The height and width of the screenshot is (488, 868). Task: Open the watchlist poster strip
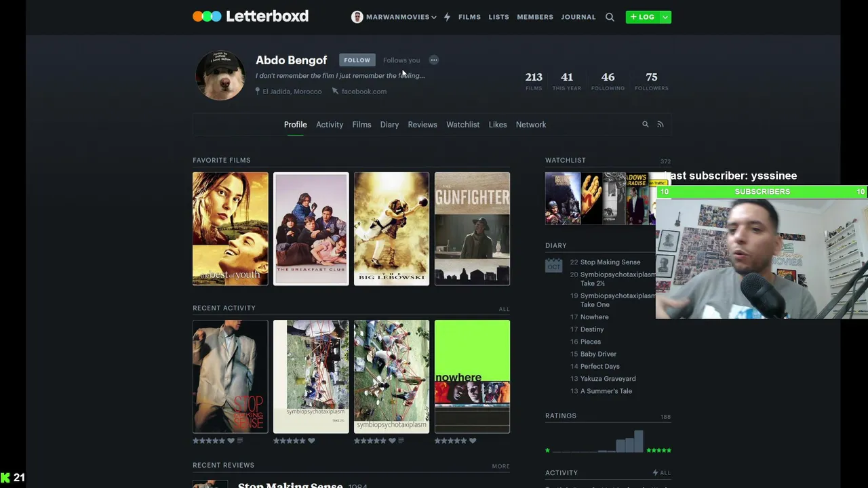600,199
